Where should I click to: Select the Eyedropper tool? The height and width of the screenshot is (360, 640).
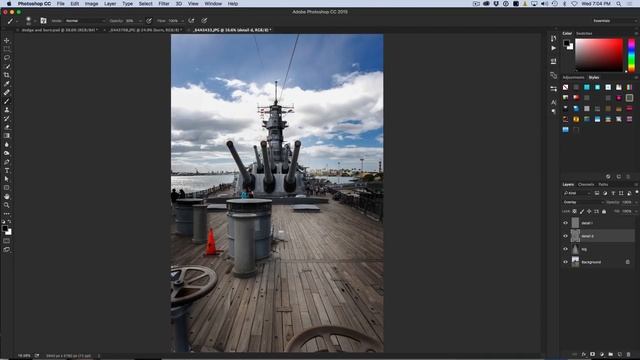7,84
